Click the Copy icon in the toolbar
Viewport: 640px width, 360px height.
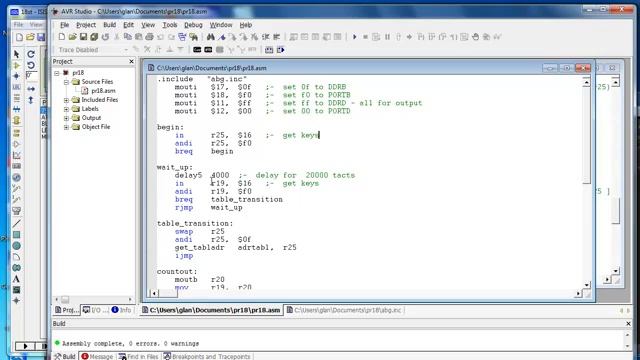tap(128, 37)
